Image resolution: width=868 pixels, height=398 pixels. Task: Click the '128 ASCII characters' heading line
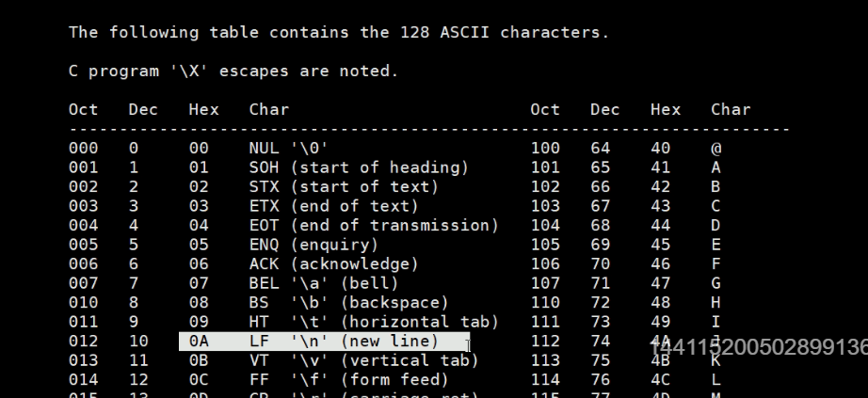[x=339, y=32]
